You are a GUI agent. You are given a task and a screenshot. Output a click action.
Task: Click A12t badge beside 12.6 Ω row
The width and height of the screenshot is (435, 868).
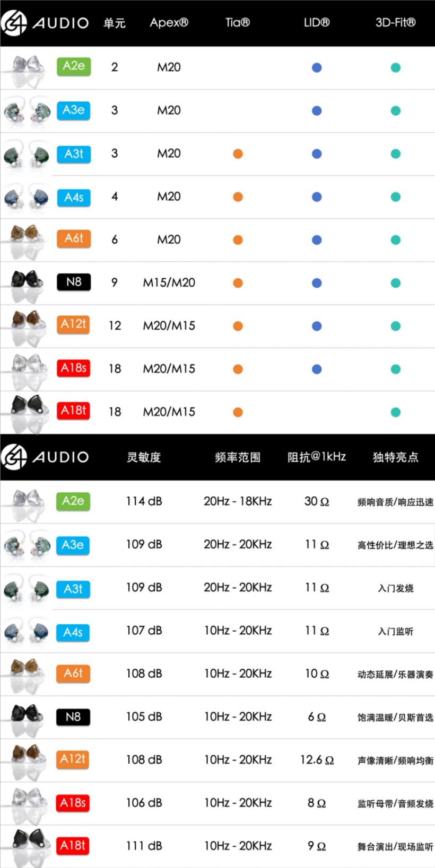point(73,759)
